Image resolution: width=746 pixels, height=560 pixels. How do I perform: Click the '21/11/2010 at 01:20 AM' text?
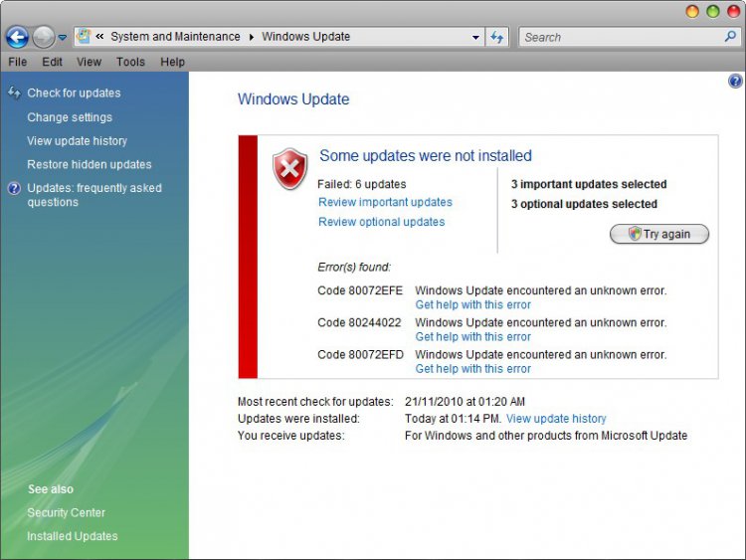[x=465, y=402]
